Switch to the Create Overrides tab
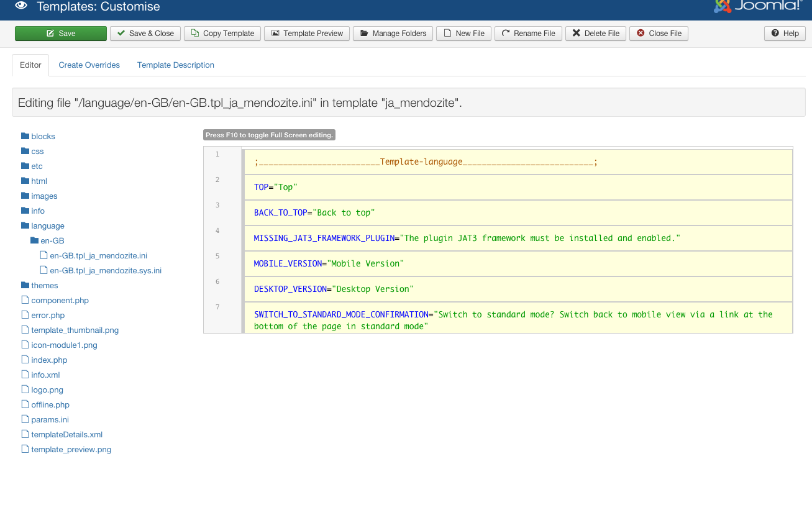Screen dimensions: 812x528 point(89,65)
